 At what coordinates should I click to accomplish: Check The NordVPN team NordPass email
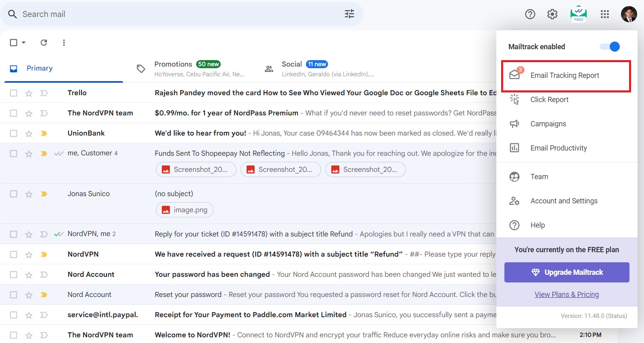13,113
